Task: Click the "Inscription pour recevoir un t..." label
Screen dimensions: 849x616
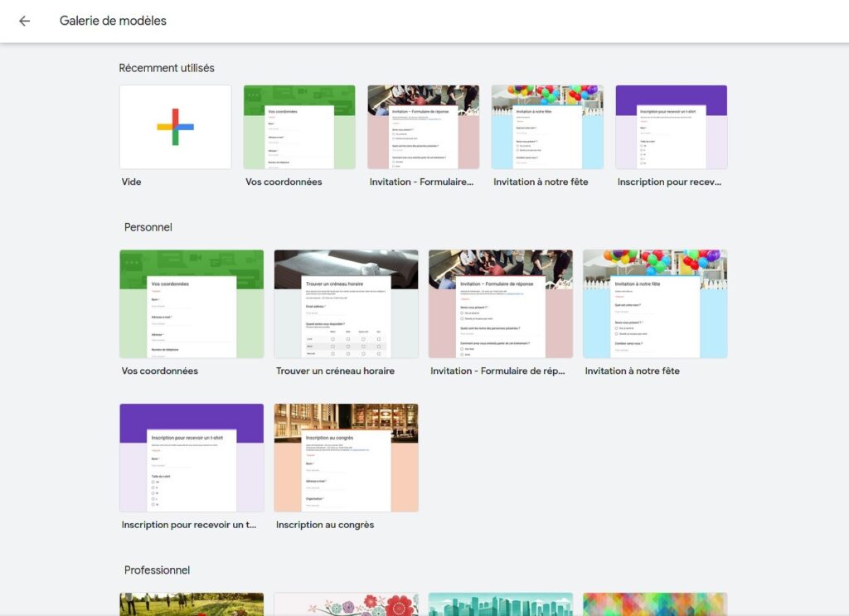Action: pyautogui.click(x=189, y=525)
